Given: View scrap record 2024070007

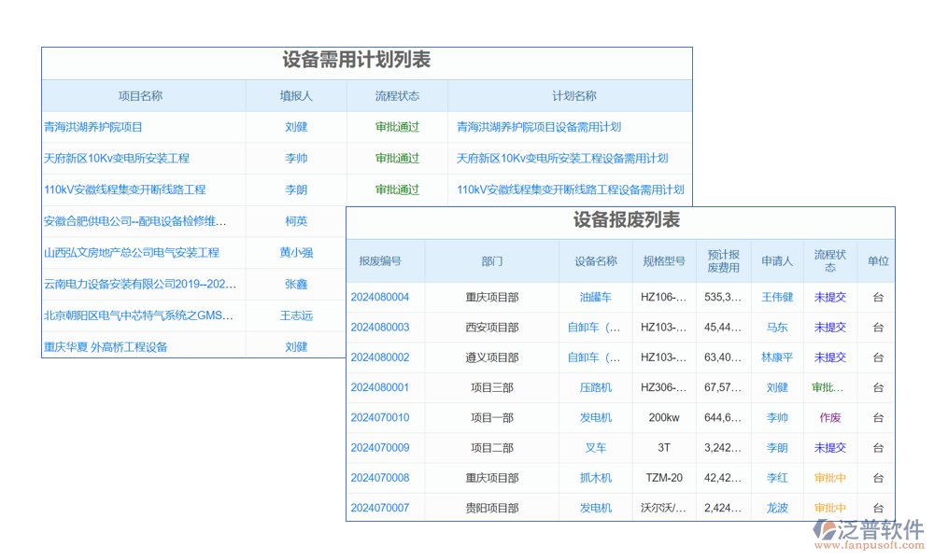Looking at the screenshot, I should (x=380, y=509).
